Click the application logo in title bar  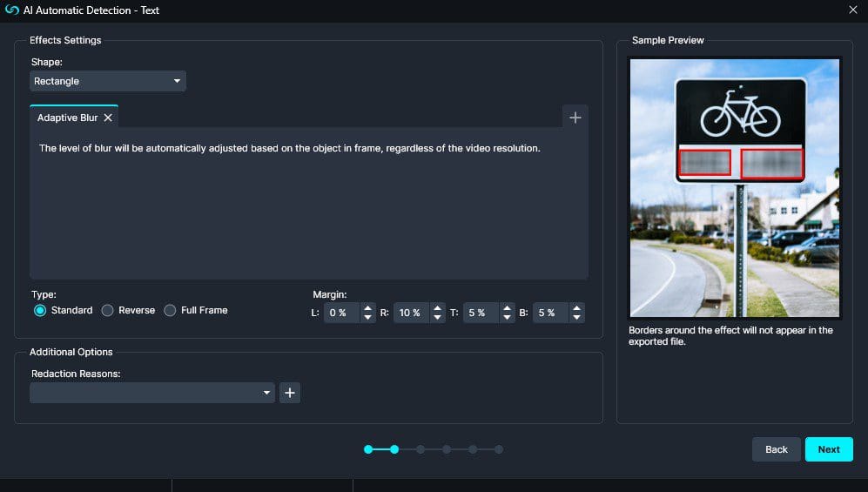click(11, 10)
